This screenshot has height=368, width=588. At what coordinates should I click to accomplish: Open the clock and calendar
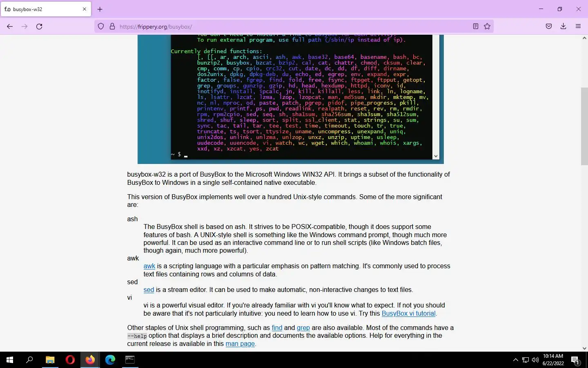(553, 360)
